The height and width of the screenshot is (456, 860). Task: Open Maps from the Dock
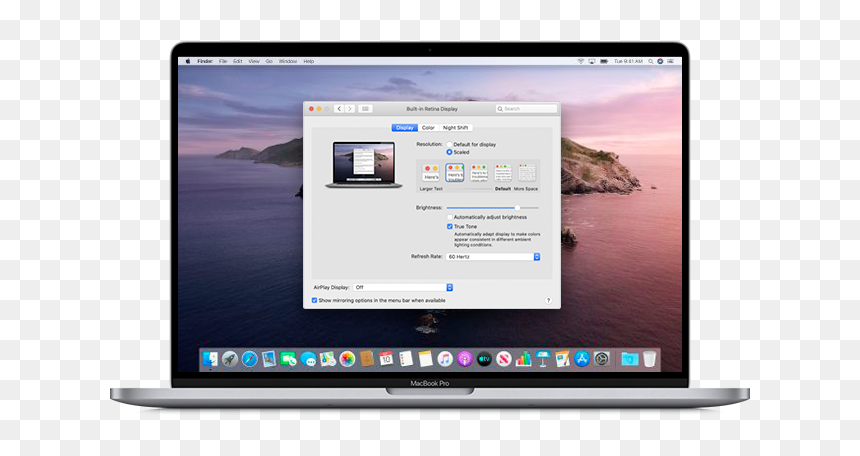pyautogui.click(x=327, y=359)
